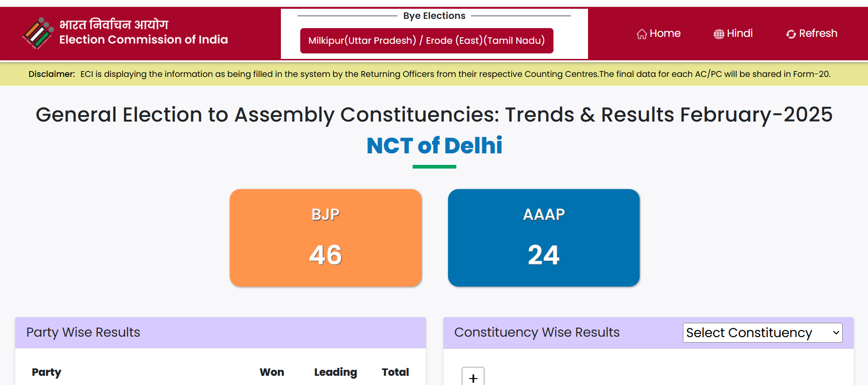Screen dimensions: 868x385
Task: Click the Election Commission of India logo
Action: [x=38, y=33]
